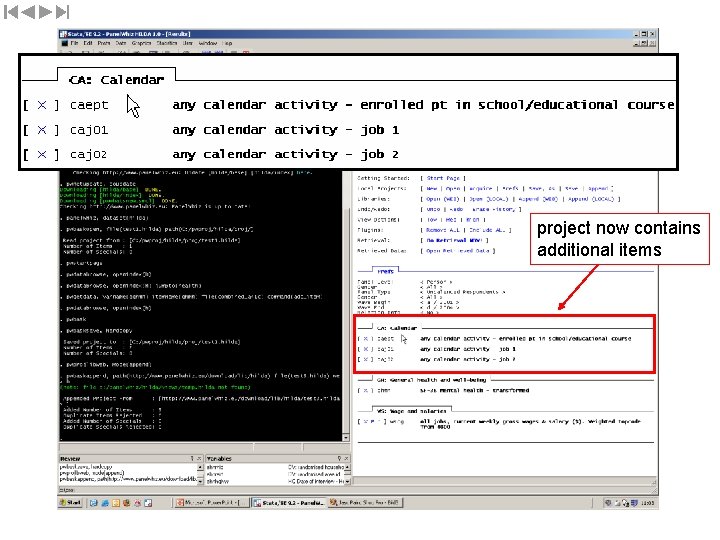This screenshot has height=540, width=720.
Task: Click Append (WEB) library link
Action: click(538, 199)
